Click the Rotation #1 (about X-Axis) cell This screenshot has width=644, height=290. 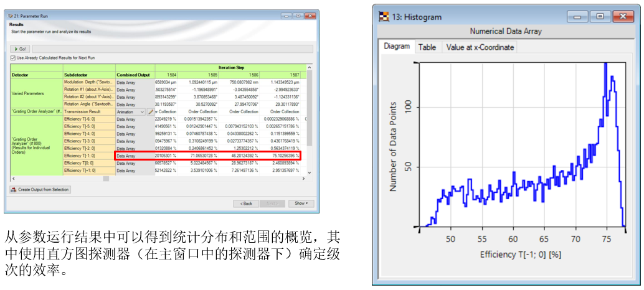pos(89,90)
